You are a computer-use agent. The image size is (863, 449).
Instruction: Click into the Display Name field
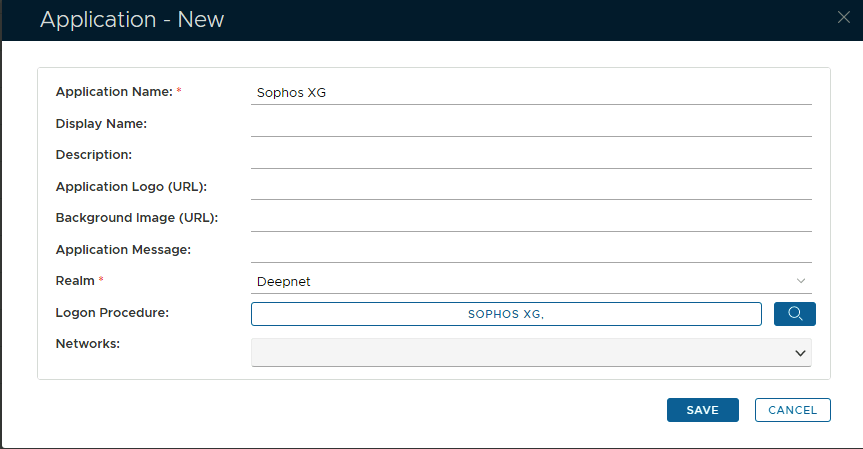tap(530, 124)
